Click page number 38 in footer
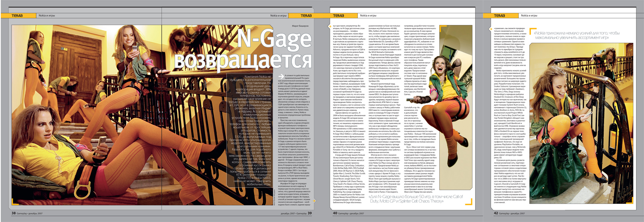Viewport: 644px width, 222px height. (14, 213)
